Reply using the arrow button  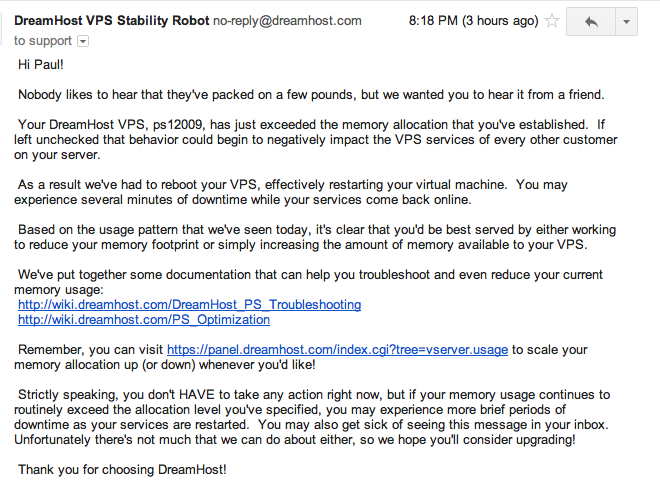[591, 21]
